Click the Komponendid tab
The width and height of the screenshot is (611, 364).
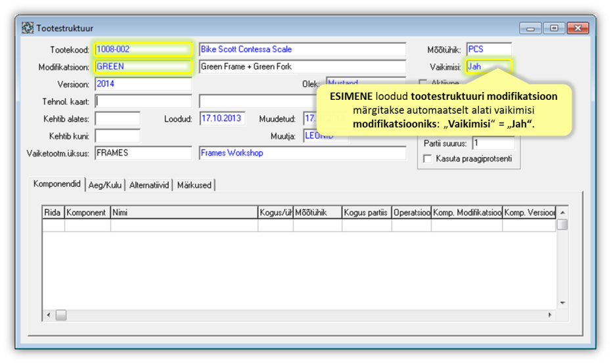57,185
